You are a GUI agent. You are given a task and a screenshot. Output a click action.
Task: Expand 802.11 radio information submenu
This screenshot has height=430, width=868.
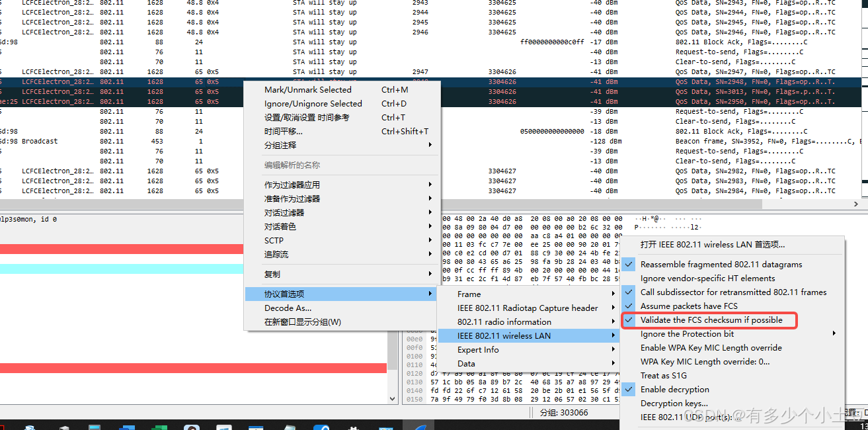(528, 322)
